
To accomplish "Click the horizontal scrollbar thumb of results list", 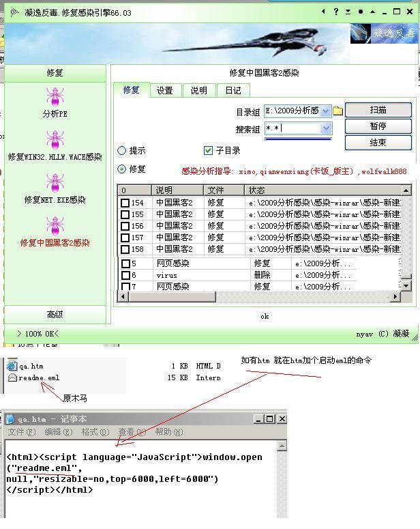I will click(x=172, y=297).
